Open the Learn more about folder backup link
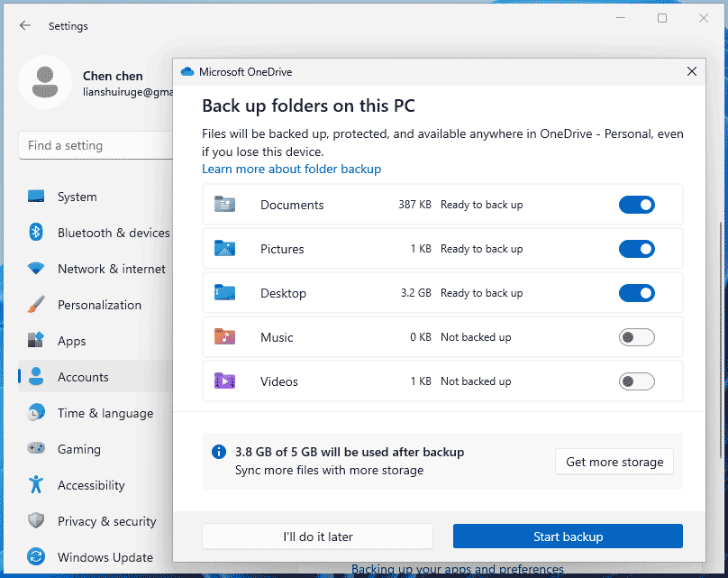 tap(291, 169)
